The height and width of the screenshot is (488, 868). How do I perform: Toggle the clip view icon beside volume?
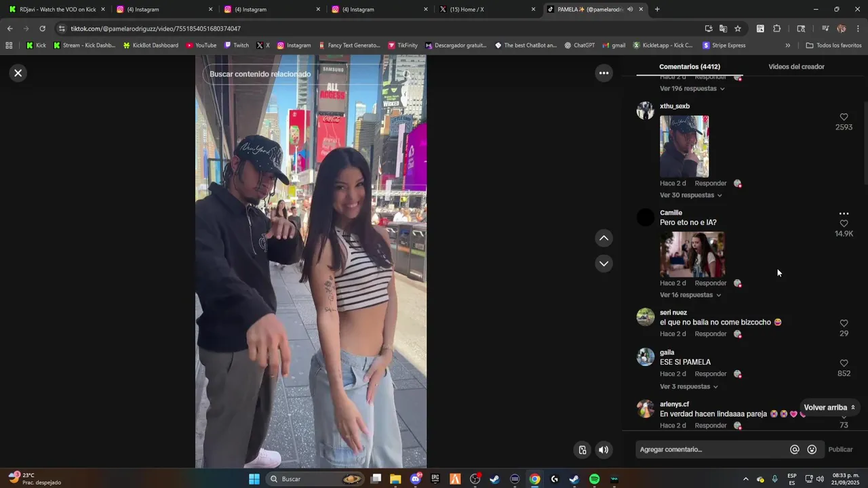tap(583, 450)
